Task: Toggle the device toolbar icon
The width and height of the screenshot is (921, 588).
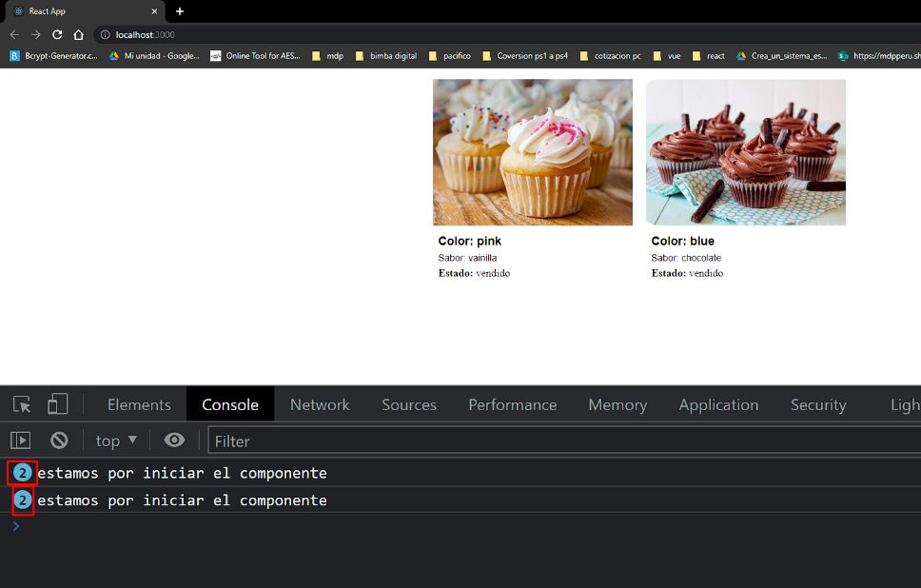Action: tap(58, 404)
